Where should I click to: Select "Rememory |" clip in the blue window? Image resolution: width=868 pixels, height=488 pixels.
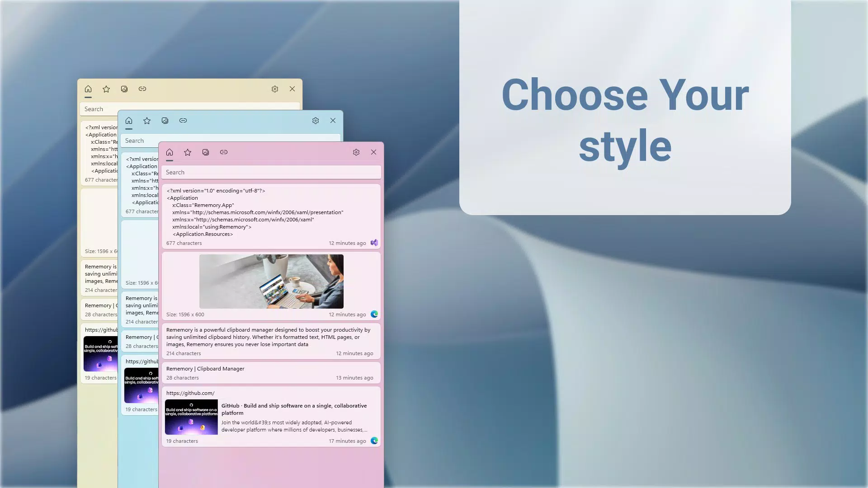(x=140, y=341)
